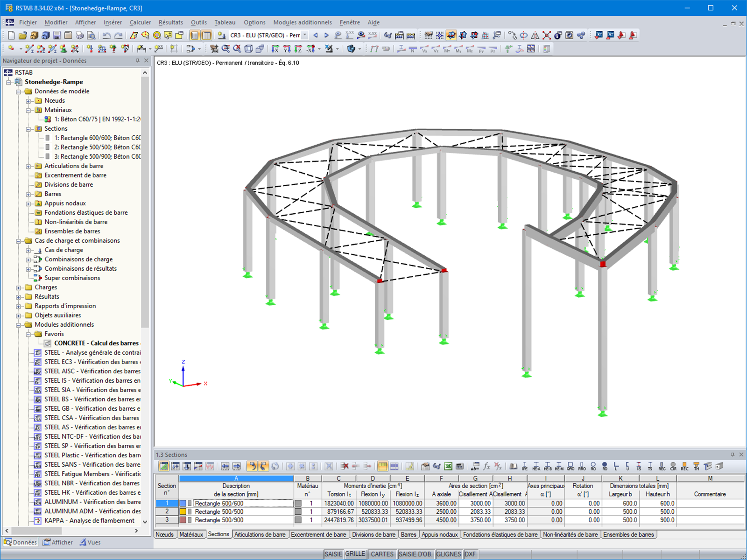Open the CR3 load combination dropdown
This screenshot has width=747, height=560.
[305, 35]
